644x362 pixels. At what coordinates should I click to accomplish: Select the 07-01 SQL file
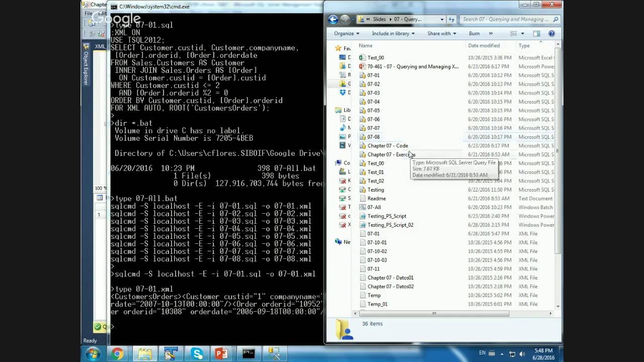373,75
